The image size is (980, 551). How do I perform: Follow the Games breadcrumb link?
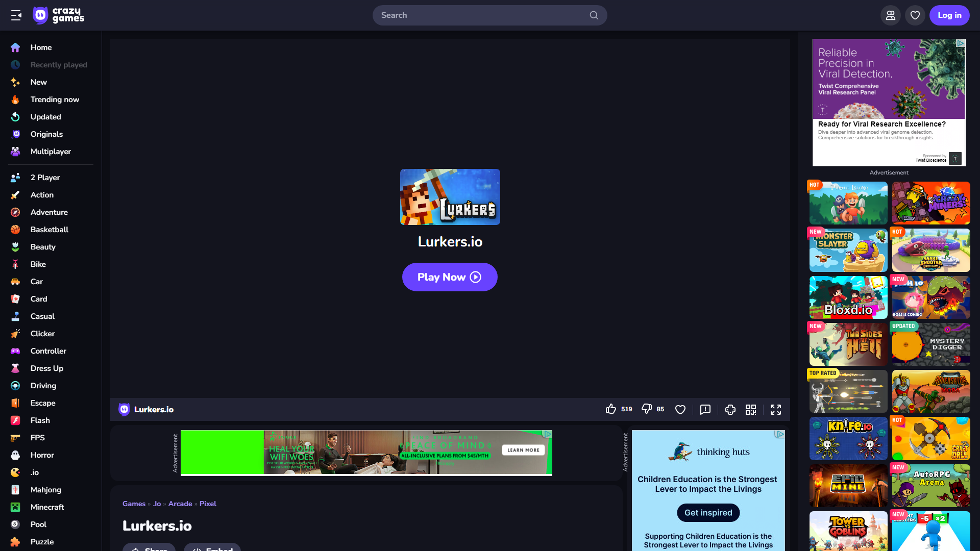click(134, 504)
